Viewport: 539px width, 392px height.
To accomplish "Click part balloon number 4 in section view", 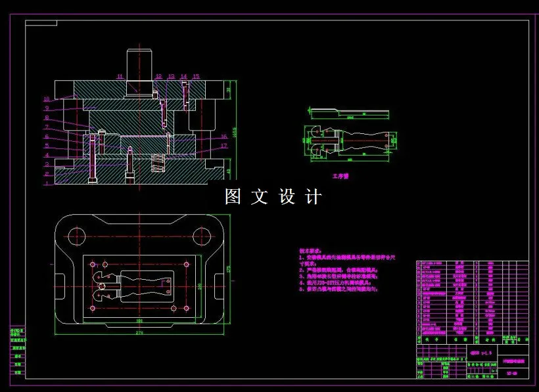I will click(47, 155).
